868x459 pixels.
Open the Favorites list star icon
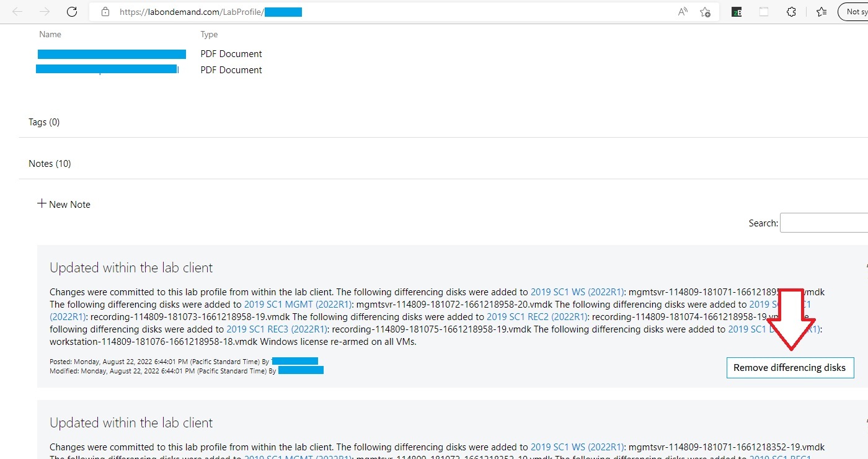coord(821,12)
